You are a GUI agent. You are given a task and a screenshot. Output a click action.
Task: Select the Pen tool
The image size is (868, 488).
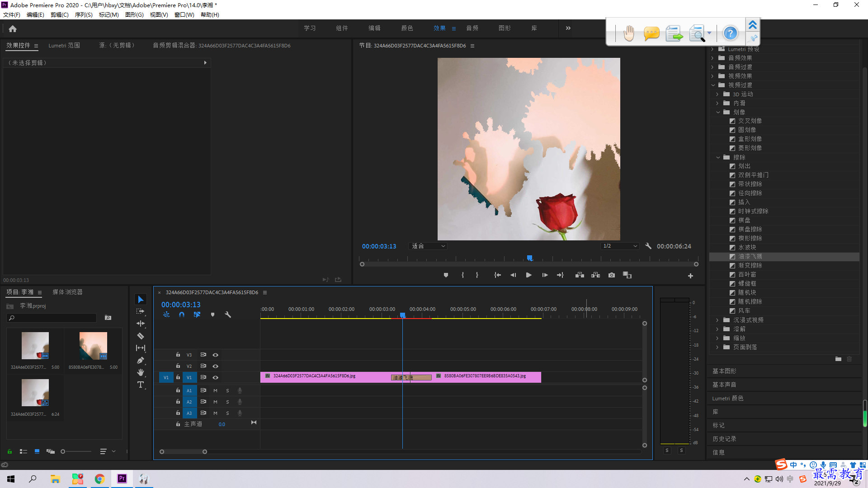141,360
